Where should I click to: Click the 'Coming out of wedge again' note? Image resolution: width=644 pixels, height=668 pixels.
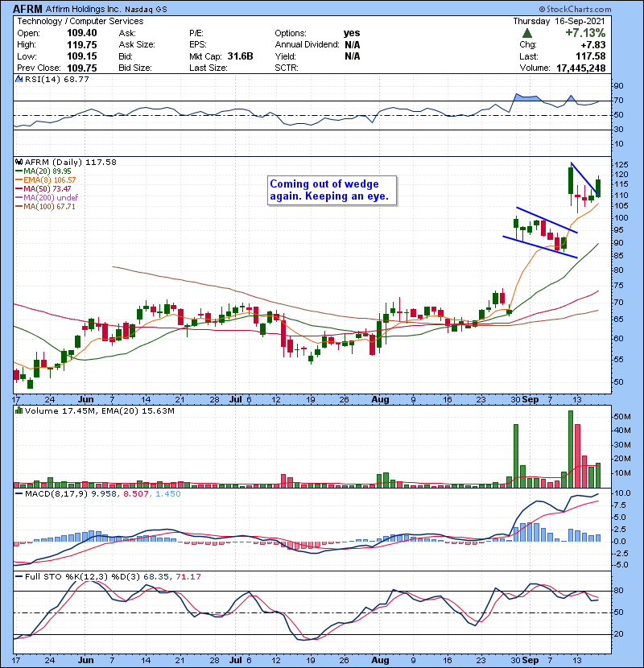(332, 191)
